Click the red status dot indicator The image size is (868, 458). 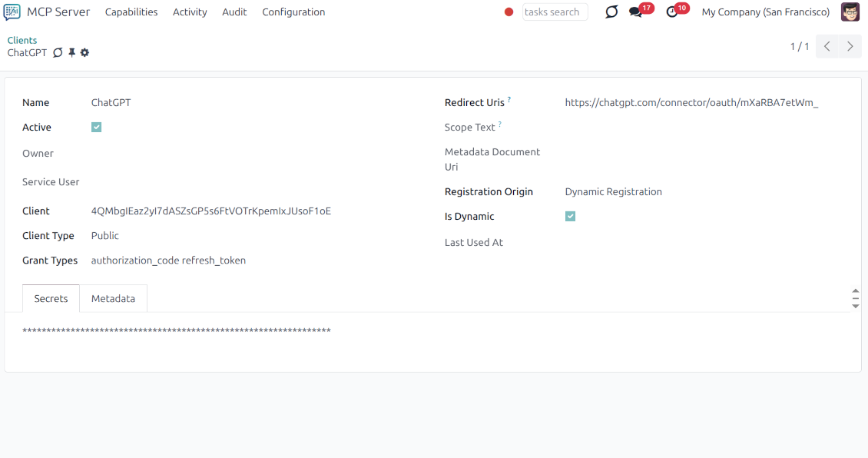508,12
